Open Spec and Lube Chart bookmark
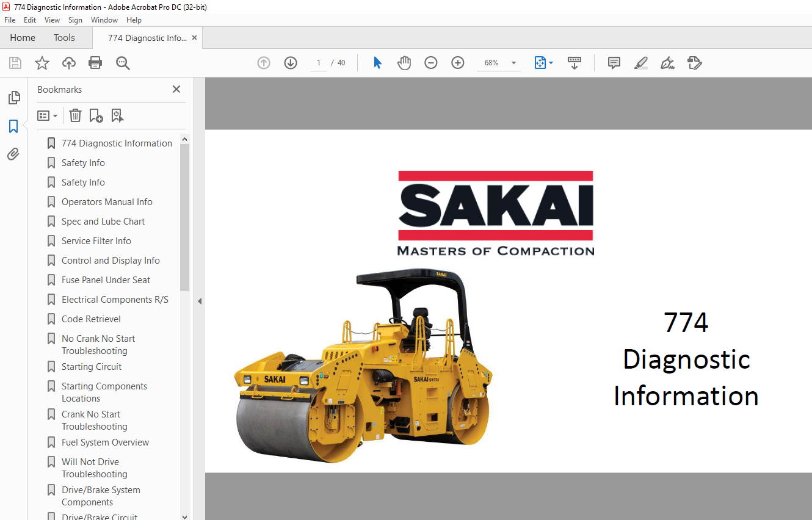Viewport: 812px width, 520px height. click(x=103, y=222)
